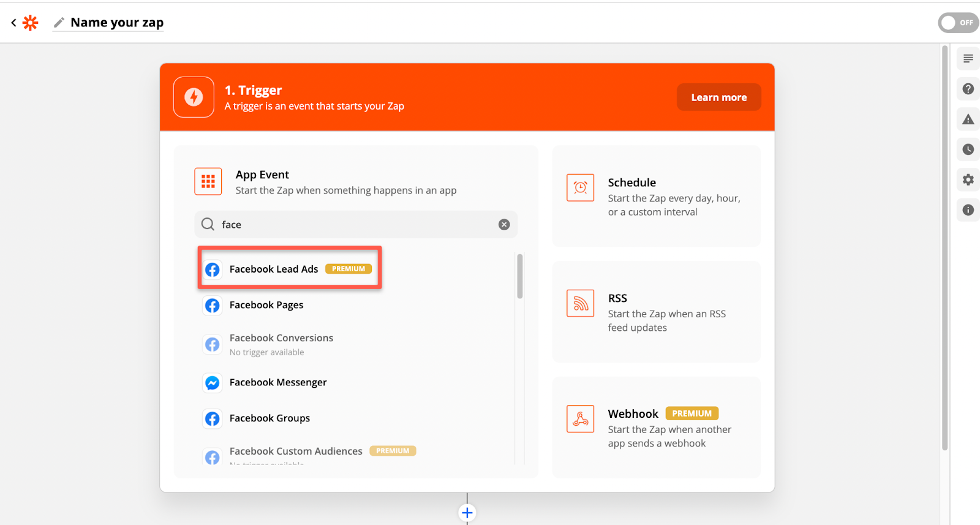Click the Learn more button
This screenshot has width=980, height=525.
tap(719, 97)
